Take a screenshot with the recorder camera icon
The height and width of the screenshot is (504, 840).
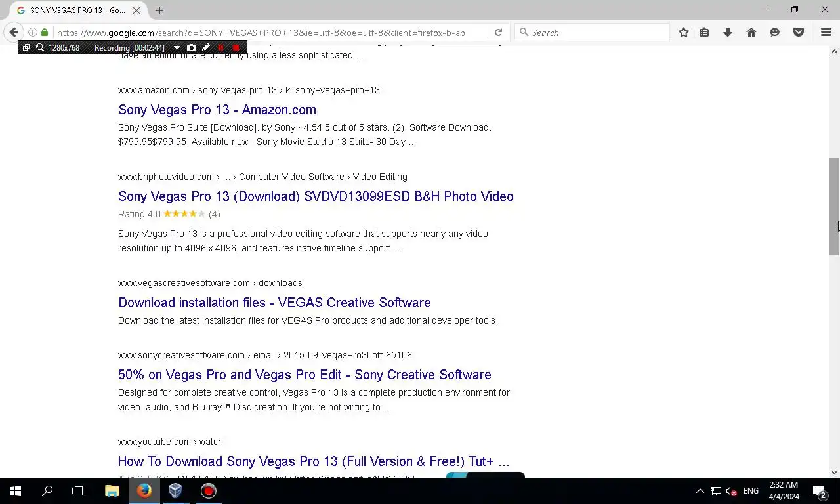(x=192, y=47)
